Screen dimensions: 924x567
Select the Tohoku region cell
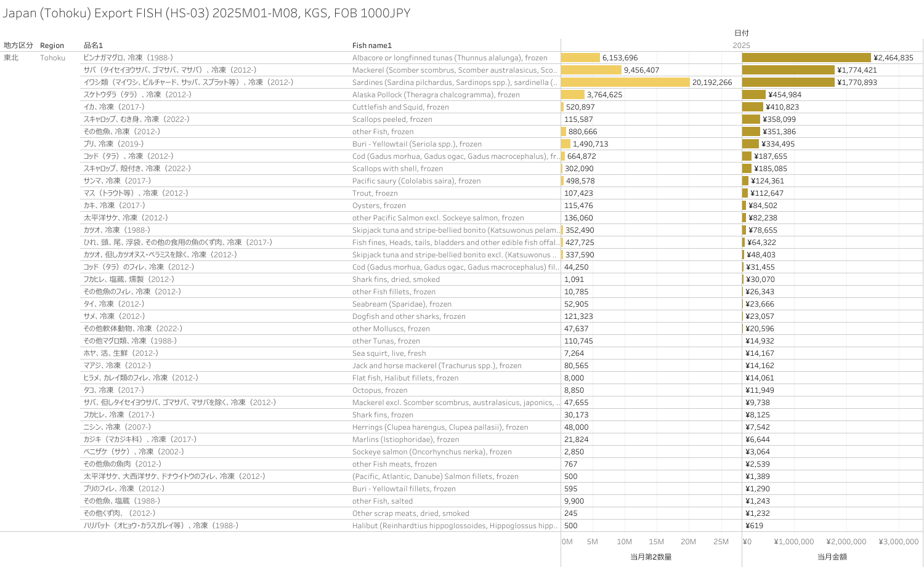[52, 58]
